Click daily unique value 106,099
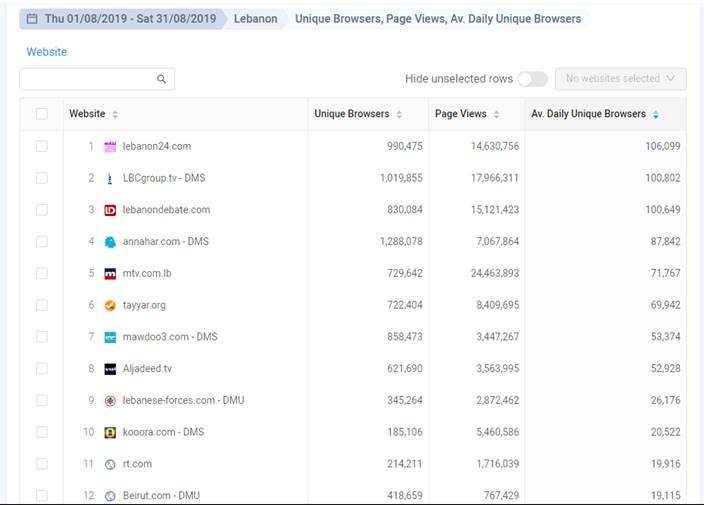The height and width of the screenshot is (505, 704). coord(663,146)
